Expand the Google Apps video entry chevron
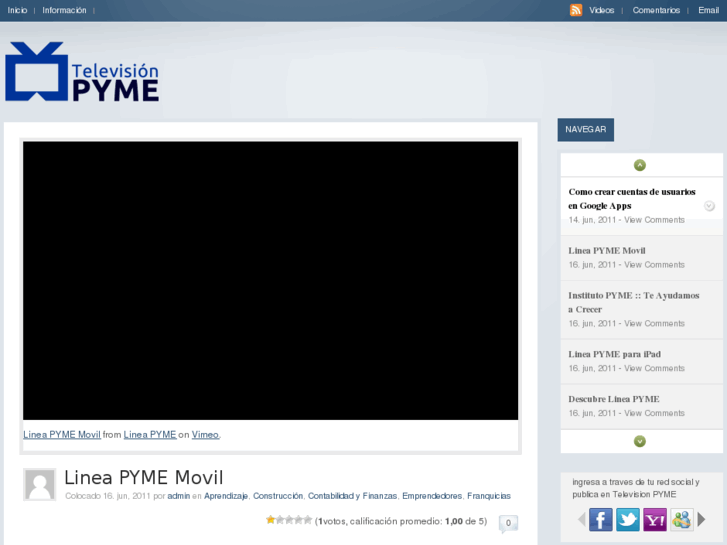This screenshot has width=727, height=545. [x=709, y=205]
